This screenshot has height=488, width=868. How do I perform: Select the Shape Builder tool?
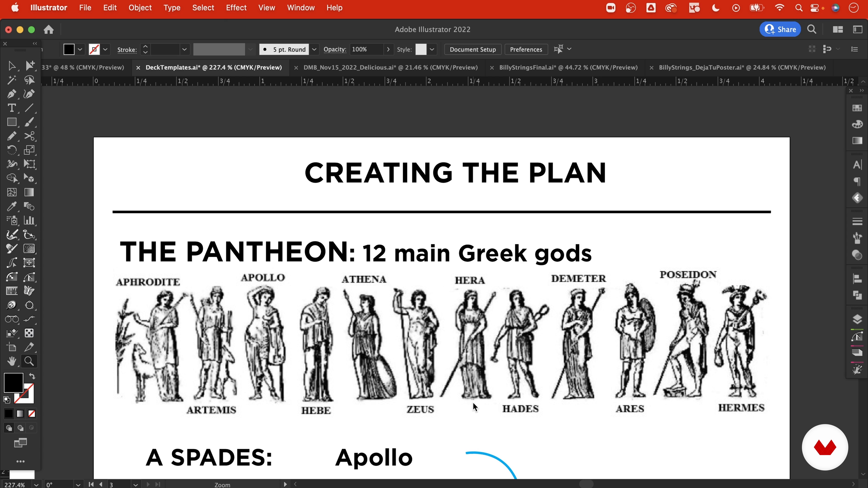[12, 178]
